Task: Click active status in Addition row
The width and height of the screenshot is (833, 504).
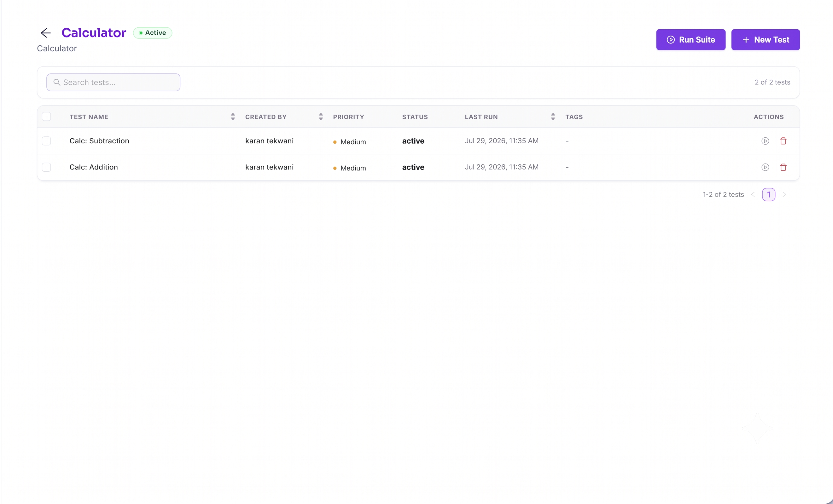Action: (x=413, y=167)
